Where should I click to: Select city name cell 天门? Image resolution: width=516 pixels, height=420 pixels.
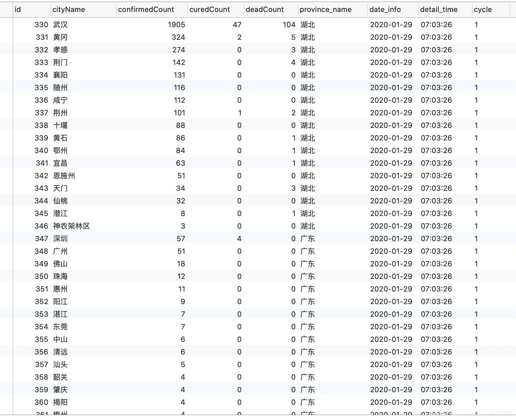tap(60, 188)
